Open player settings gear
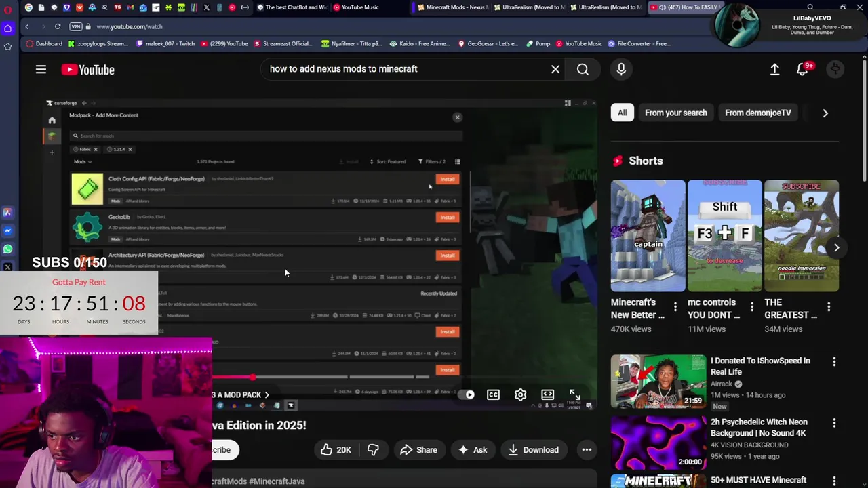 click(520, 394)
